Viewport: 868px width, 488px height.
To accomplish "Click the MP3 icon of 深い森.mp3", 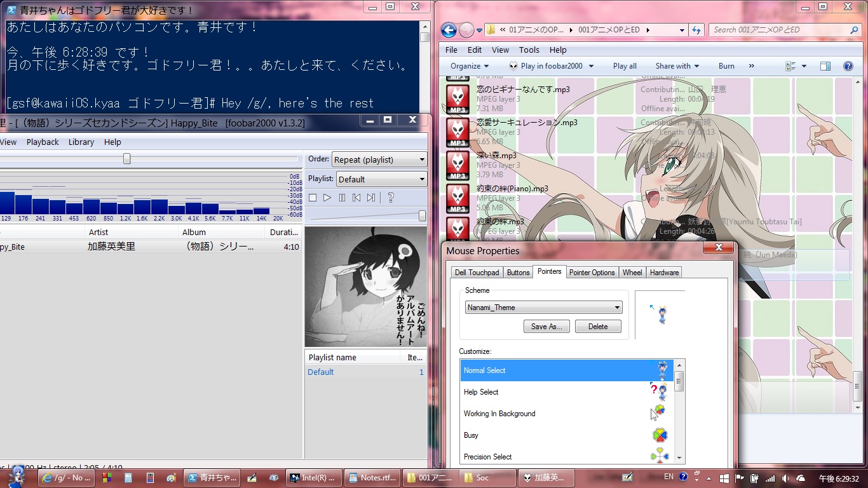I will pyautogui.click(x=458, y=165).
